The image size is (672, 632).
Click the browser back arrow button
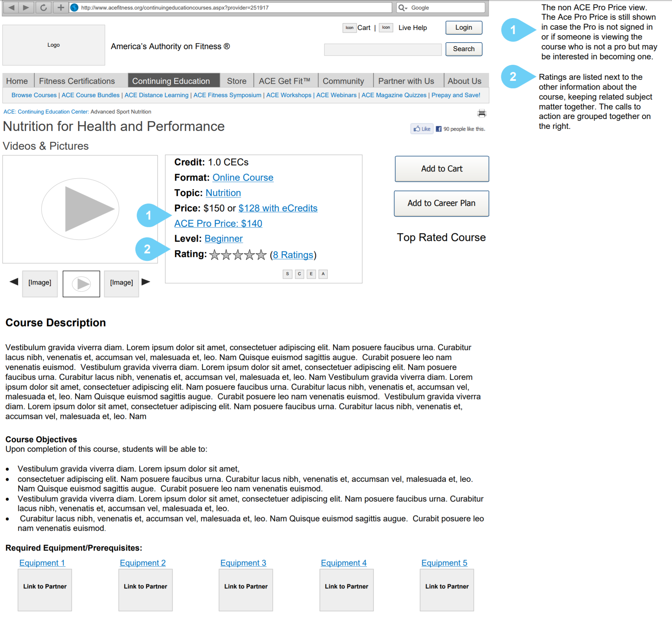(11, 7)
